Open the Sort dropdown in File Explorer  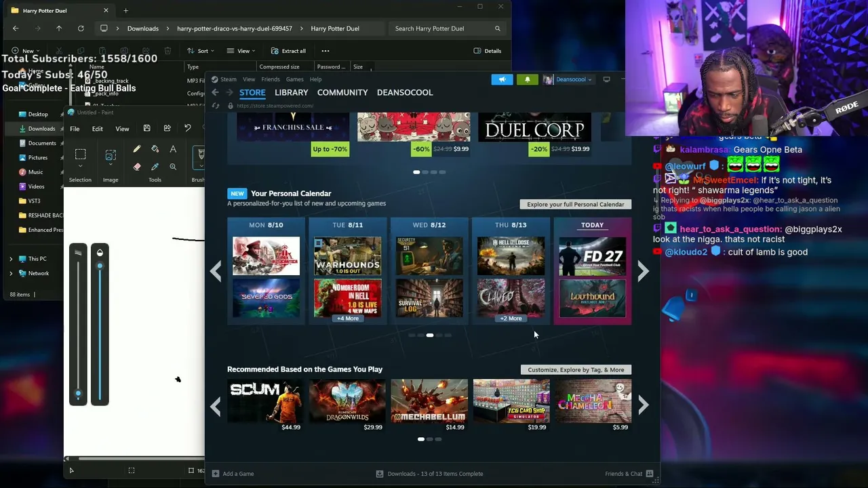pyautogui.click(x=201, y=51)
